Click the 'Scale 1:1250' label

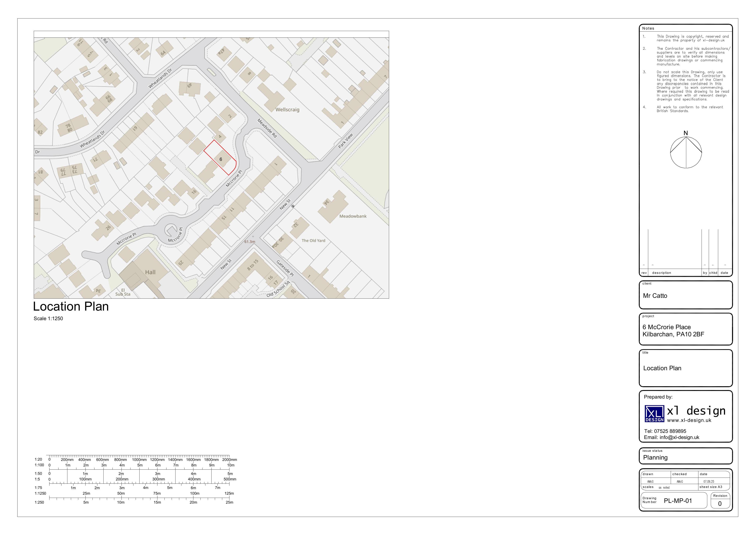point(48,319)
